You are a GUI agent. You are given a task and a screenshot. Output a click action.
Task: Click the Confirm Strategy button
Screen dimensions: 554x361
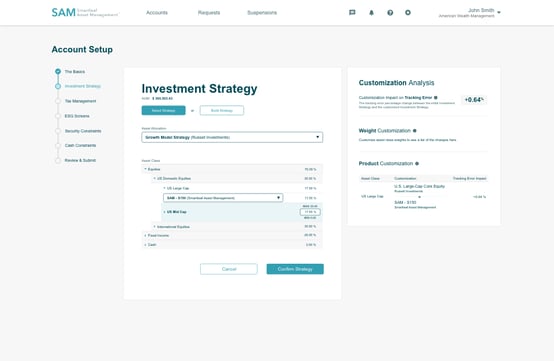pyautogui.click(x=295, y=269)
